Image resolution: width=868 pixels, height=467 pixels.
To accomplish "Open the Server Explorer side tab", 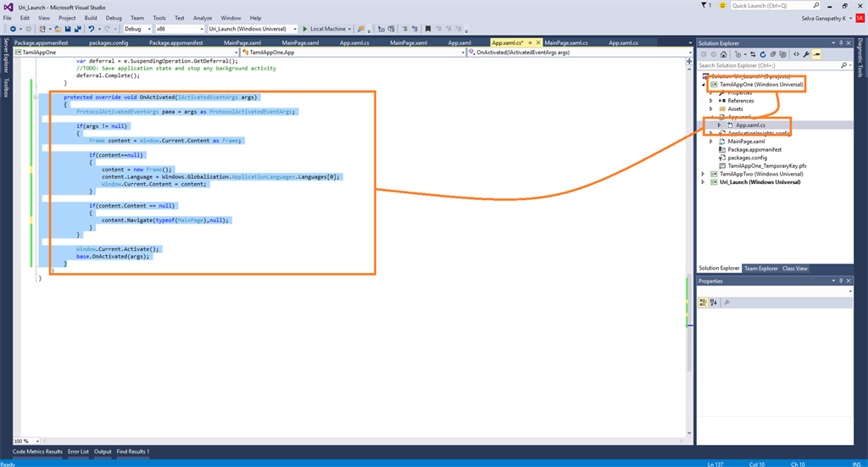I will point(6,55).
